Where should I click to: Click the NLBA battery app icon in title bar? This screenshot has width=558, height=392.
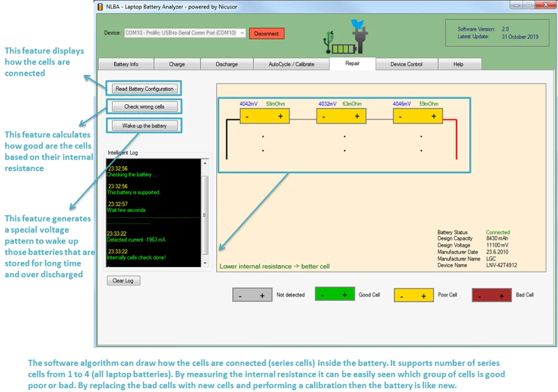(100, 7)
